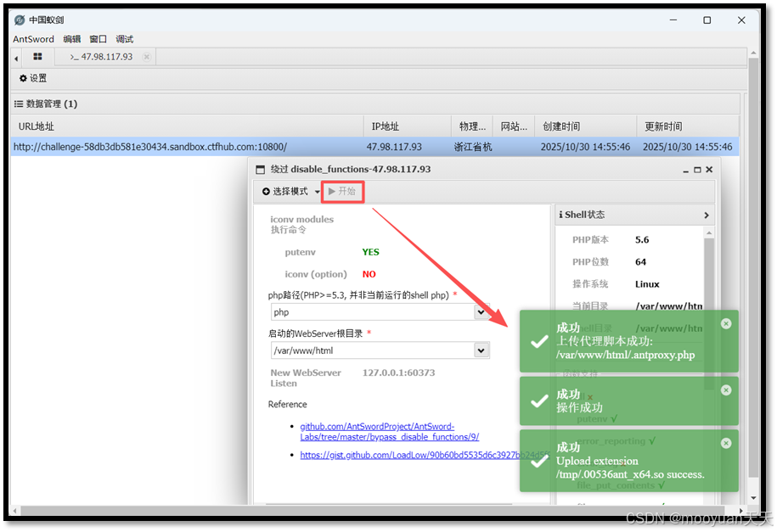Click the horizontal scrollbar right arrow

point(740,511)
